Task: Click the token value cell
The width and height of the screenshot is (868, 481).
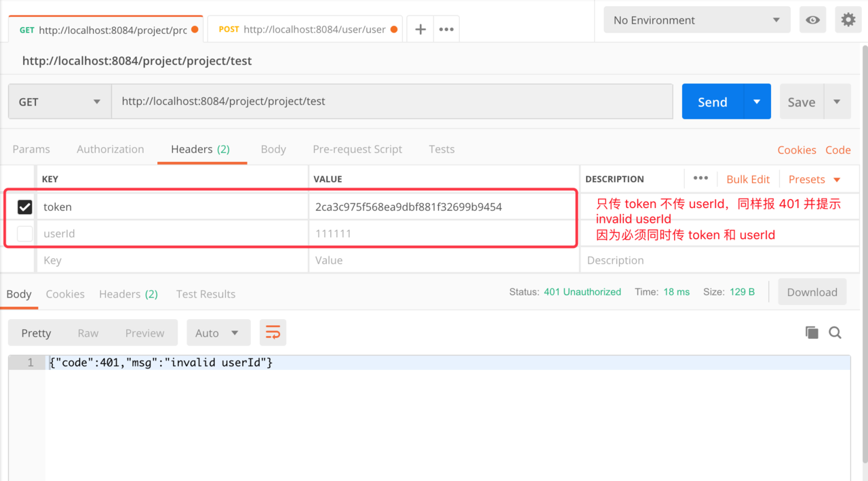Action: 444,207
